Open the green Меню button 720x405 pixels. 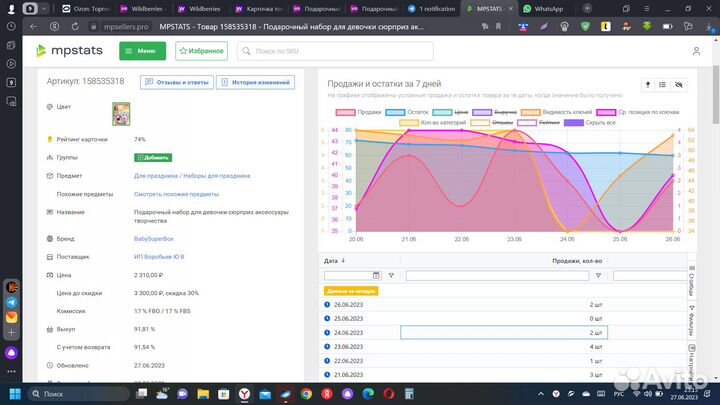142,51
